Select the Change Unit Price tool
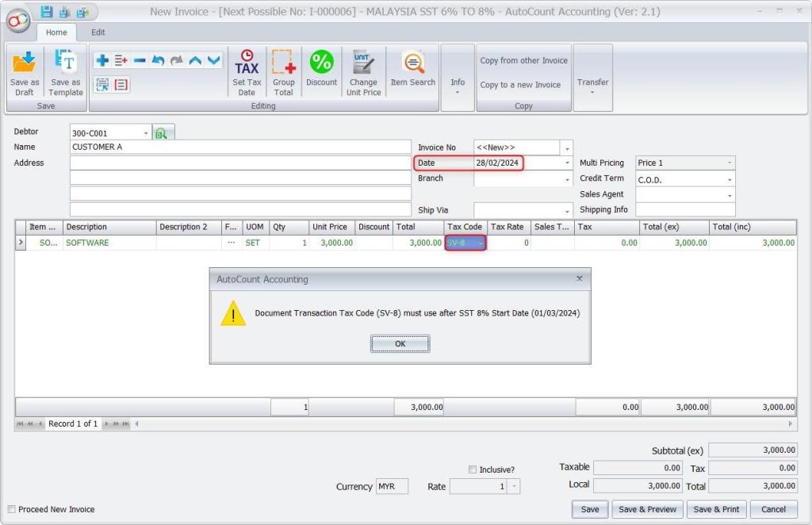 (363, 70)
